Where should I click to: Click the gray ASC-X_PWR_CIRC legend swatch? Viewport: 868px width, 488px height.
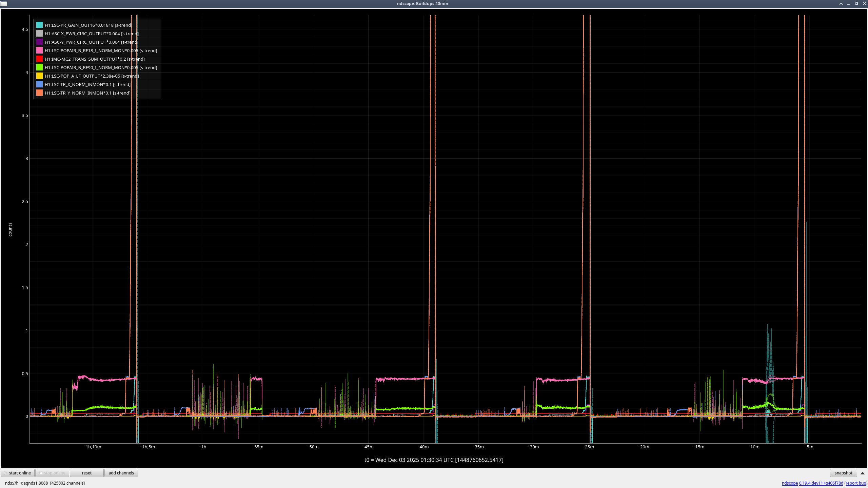pos(39,34)
